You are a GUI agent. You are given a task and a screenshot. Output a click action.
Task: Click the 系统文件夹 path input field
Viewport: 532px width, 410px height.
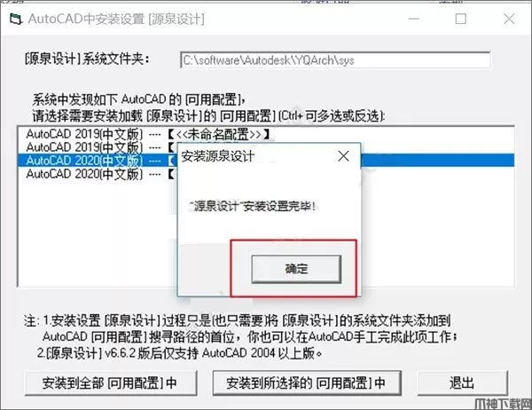pyautogui.click(x=335, y=60)
